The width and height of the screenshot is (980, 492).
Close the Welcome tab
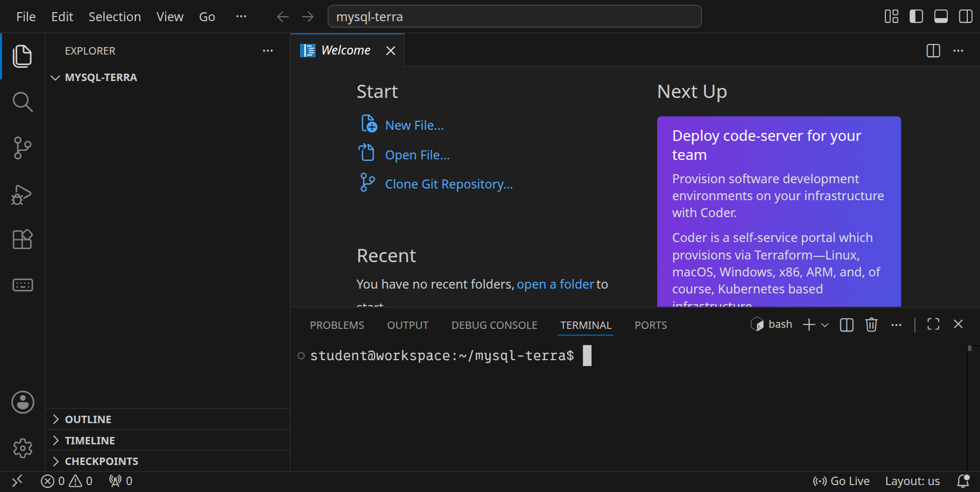[x=391, y=50]
